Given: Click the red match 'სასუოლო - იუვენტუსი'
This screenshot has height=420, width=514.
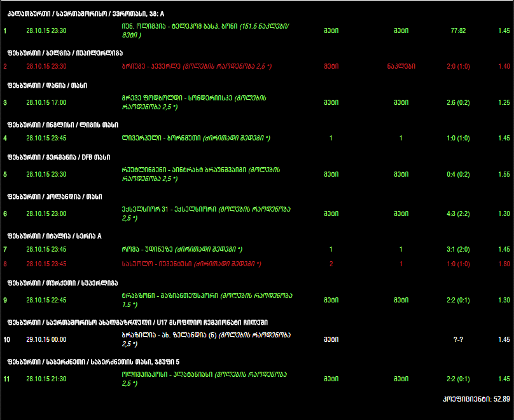Looking at the screenshot, I should (156, 264).
